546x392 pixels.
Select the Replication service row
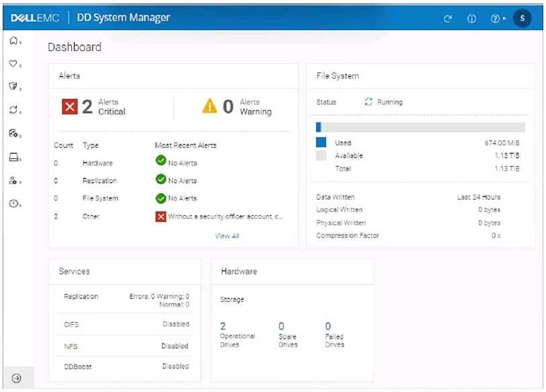click(124, 300)
